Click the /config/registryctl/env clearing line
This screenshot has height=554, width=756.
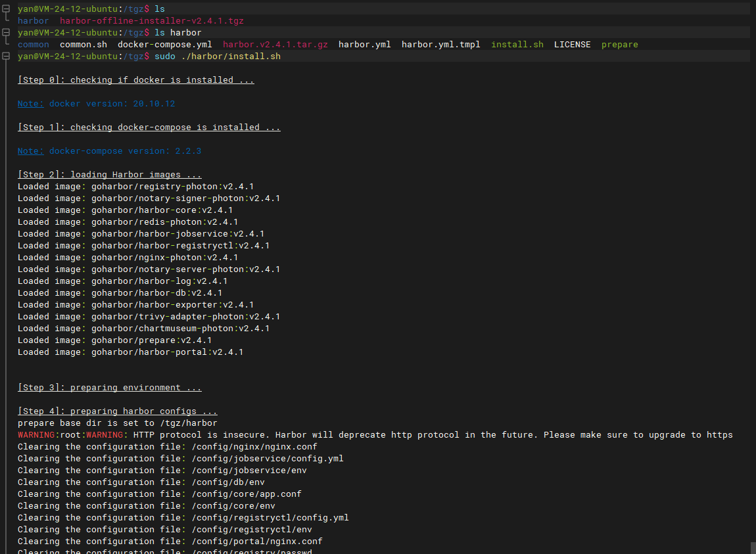coord(165,530)
